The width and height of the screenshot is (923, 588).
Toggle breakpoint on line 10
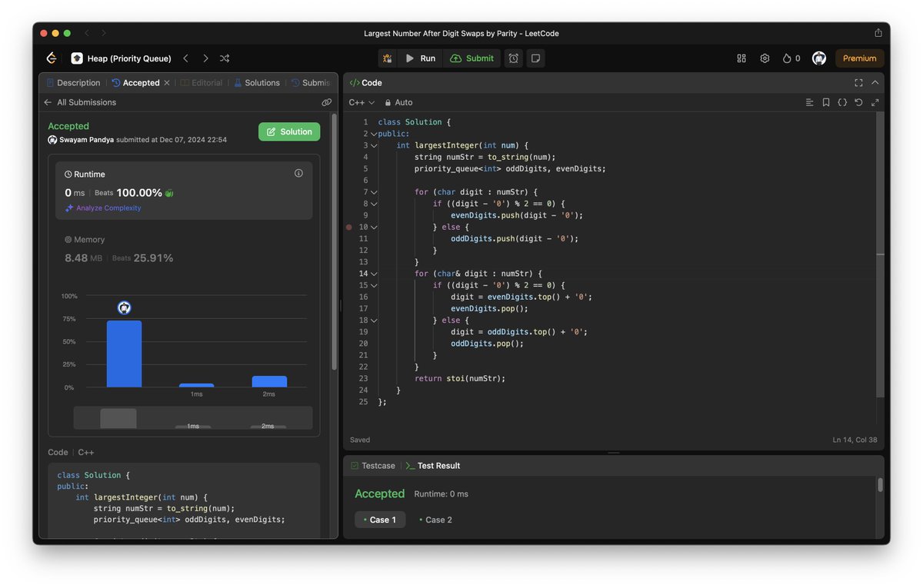pyautogui.click(x=348, y=228)
